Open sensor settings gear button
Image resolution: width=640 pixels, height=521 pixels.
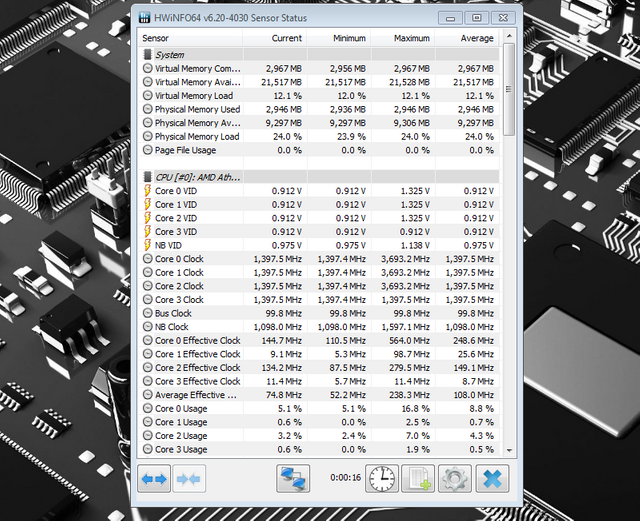455,479
